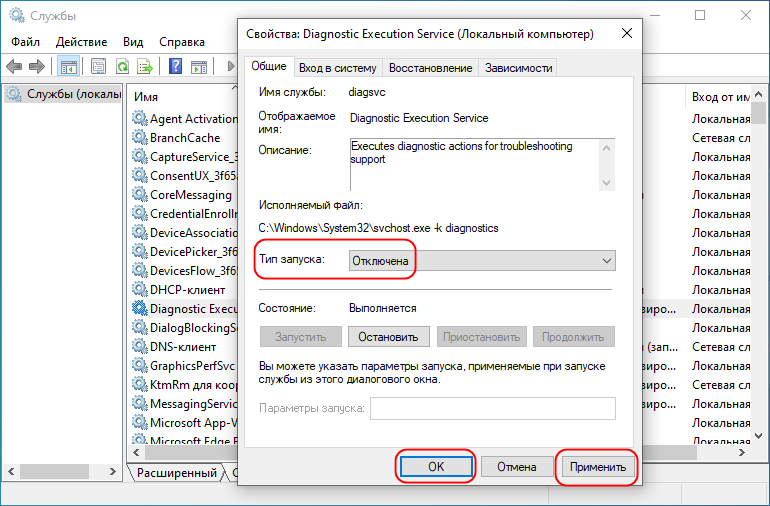Image resolution: width=770 pixels, height=506 pixels.
Task: Open the Справка menu
Action: 182,42
